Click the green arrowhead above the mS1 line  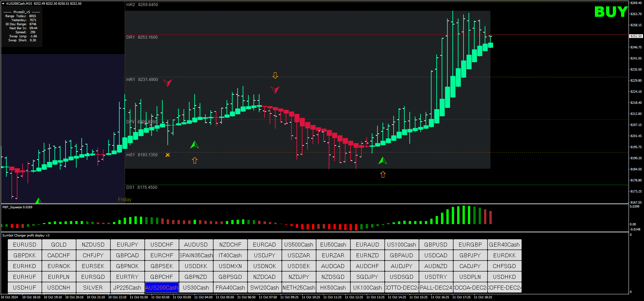coord(194,145)
